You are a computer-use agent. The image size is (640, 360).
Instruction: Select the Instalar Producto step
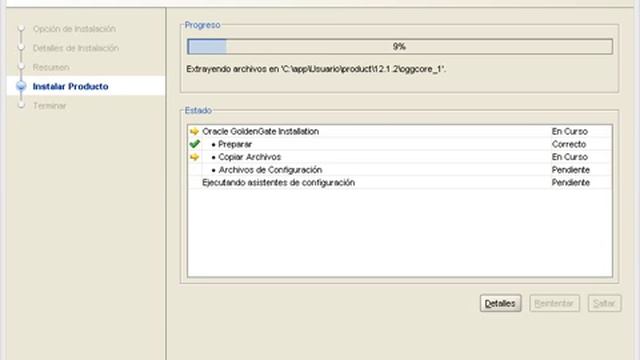point(71,87)
